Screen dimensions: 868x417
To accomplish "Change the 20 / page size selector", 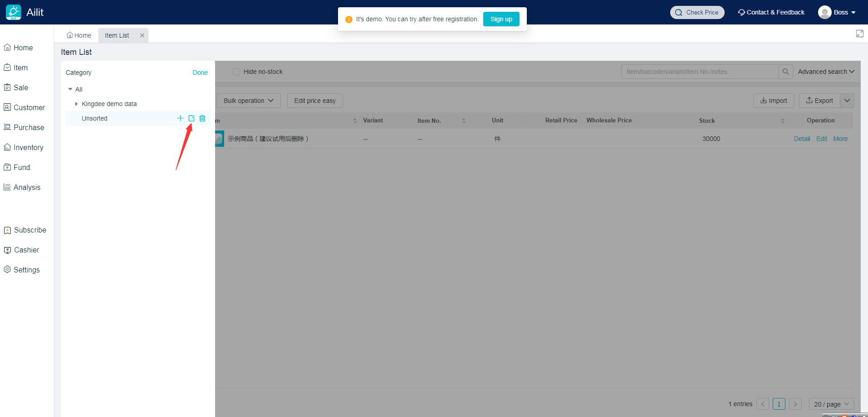I will point(831,404).
